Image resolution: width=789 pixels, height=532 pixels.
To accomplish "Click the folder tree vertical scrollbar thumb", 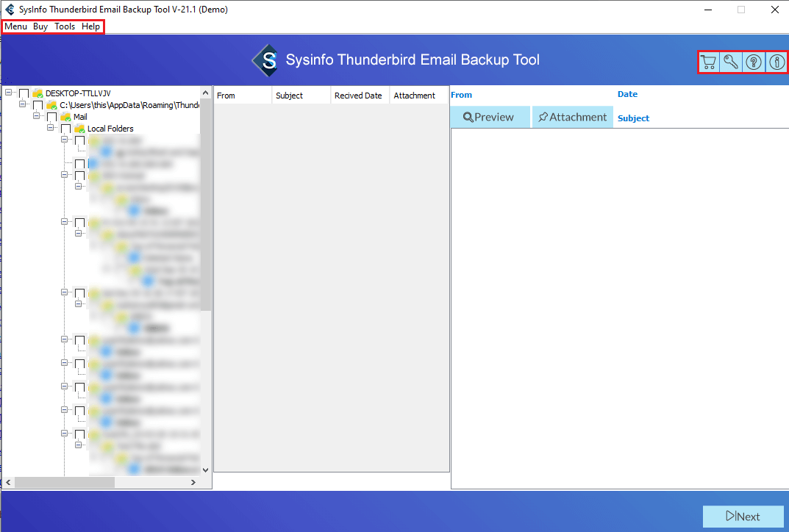I will coord(205,205).
